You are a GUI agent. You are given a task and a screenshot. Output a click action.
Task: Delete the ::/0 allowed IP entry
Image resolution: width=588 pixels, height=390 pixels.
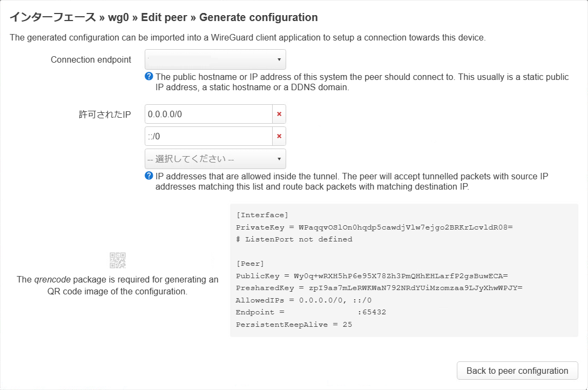coord(279,136)
